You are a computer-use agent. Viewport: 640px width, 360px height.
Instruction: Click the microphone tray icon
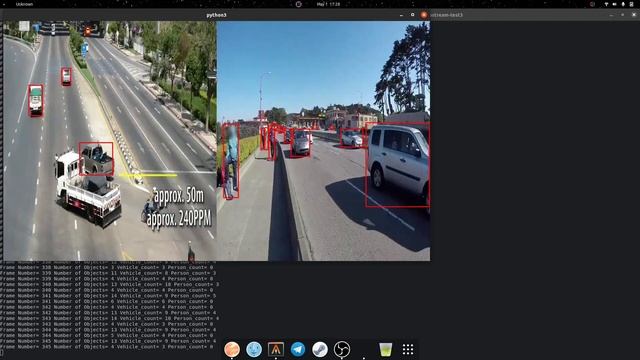pos(623,4)
